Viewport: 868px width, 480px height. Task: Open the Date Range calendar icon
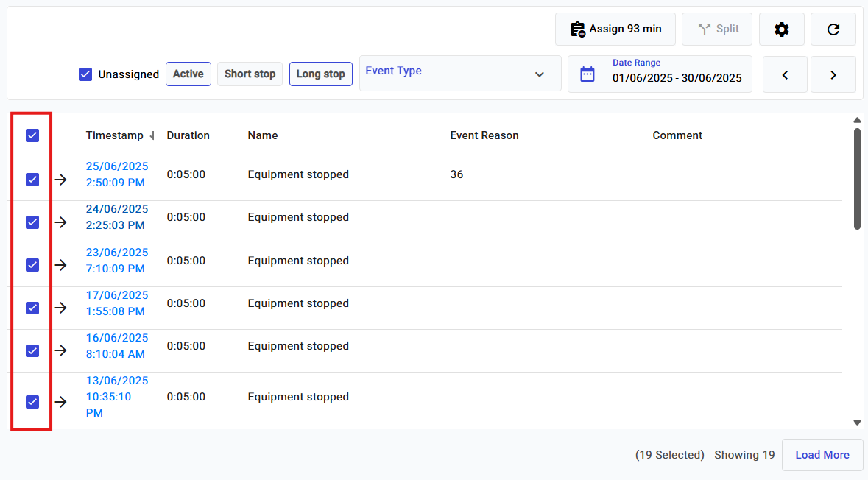tap(587, 74)
